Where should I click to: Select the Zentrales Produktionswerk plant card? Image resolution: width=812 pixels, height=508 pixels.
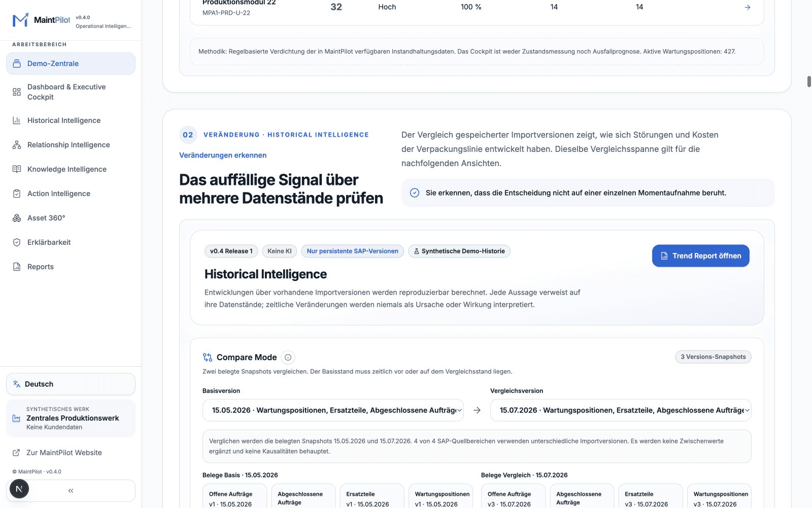click(x=71, y=418)
